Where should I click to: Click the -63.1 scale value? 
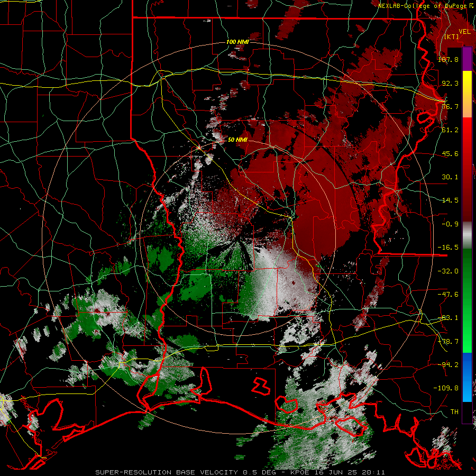pyautogui.click(x=448, y=318)
